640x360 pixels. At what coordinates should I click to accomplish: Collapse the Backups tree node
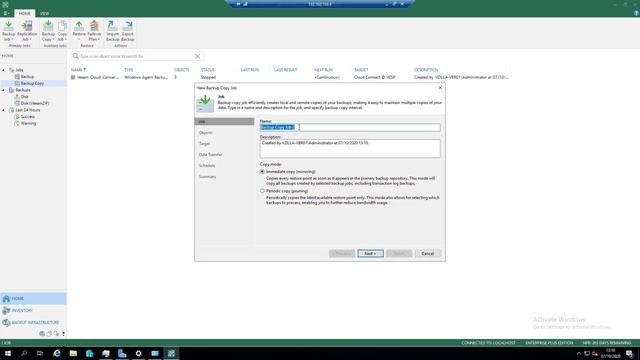4,90
